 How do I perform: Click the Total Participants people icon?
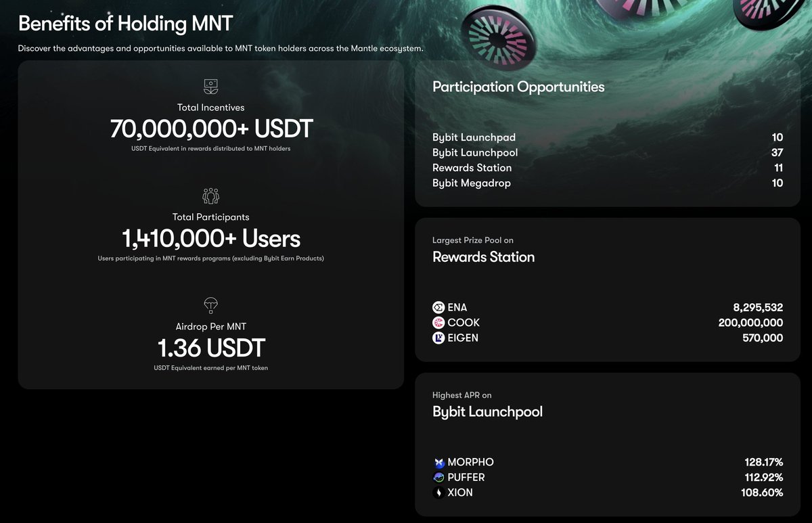pyautogui.click(x=211, y=196)
